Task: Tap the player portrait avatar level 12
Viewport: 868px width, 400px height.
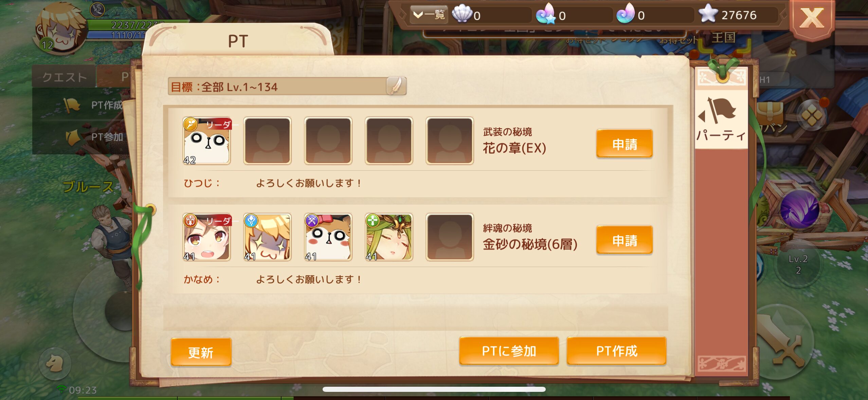Action: pyautogui.click(x=60, y=28)
